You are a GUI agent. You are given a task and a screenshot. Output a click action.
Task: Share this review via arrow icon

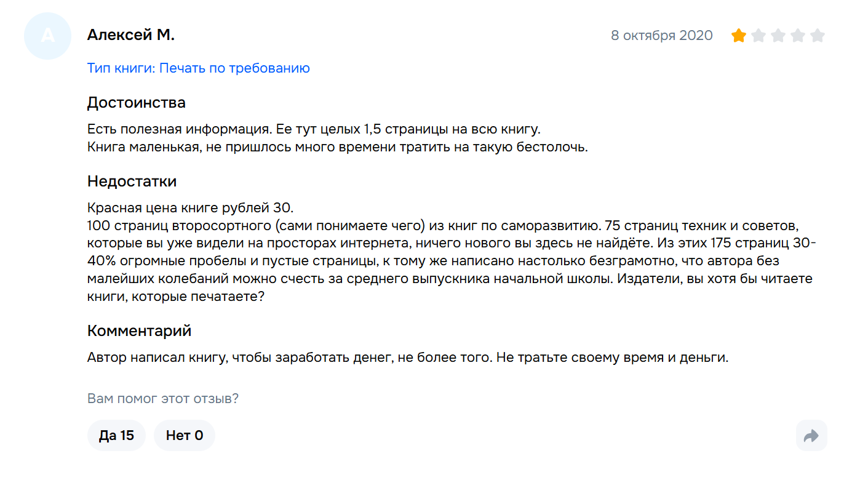[811, 436]
